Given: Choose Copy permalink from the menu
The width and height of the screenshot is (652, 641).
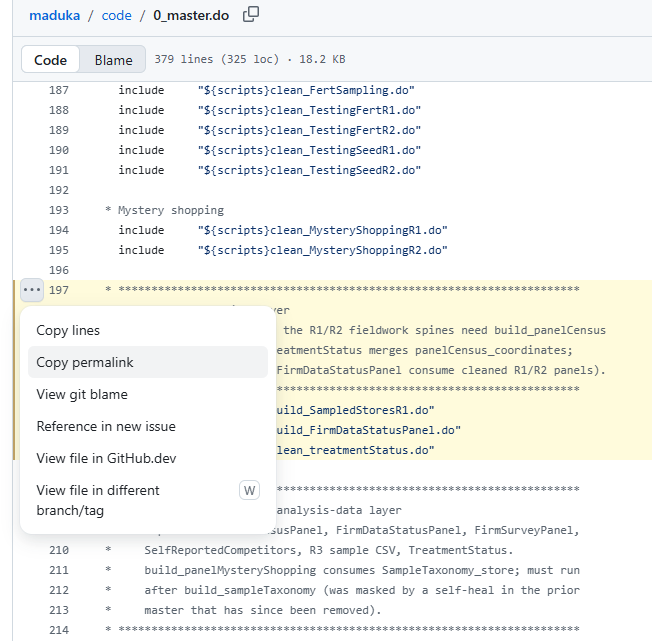Looking at the screenshot, I should point(148,362).
